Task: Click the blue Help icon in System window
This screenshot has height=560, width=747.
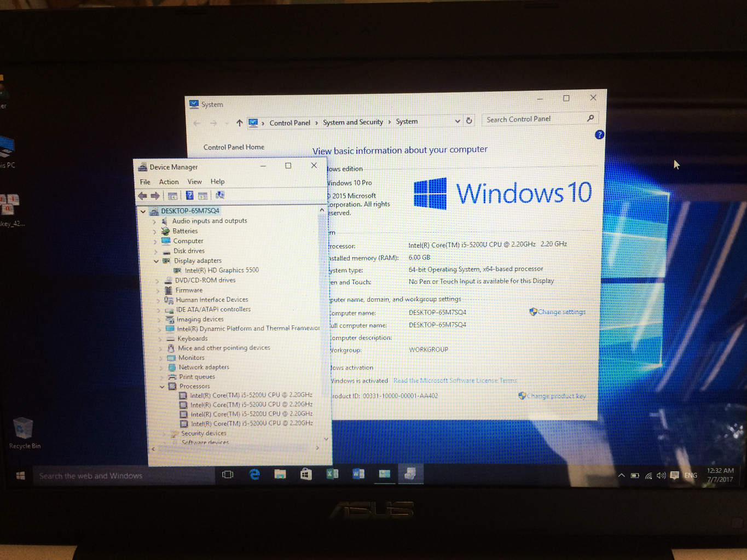Action: (x=599, y=135)
